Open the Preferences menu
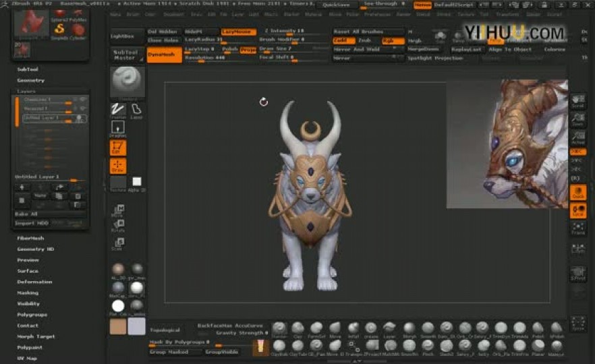The image size is (595, 364). point(377,14)
